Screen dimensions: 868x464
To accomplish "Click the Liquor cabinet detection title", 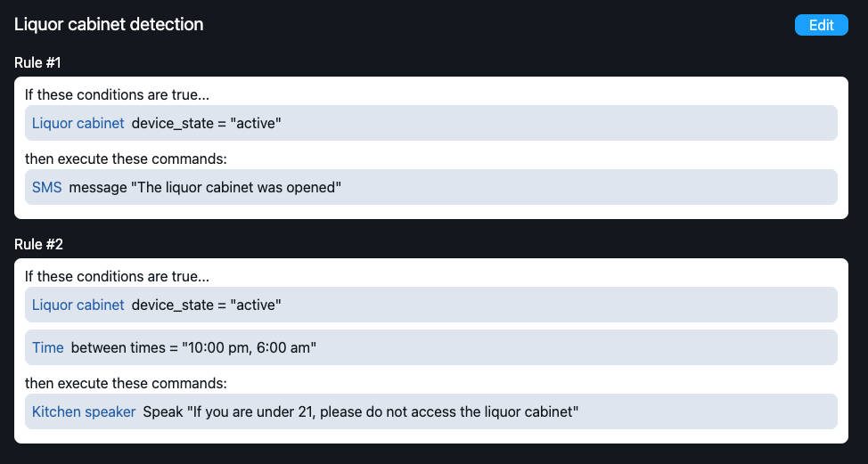I will pos(109,25).
